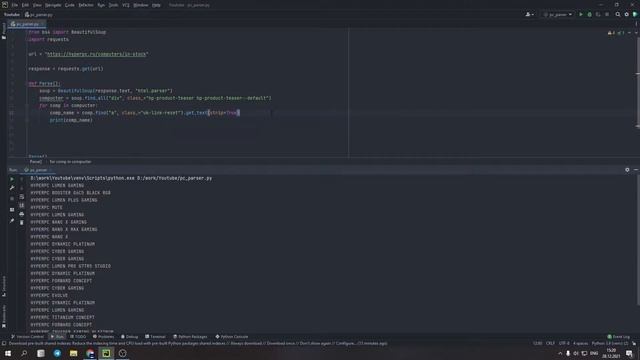Open the View menu
The image size is (640, 360).
tap(37, 5)
